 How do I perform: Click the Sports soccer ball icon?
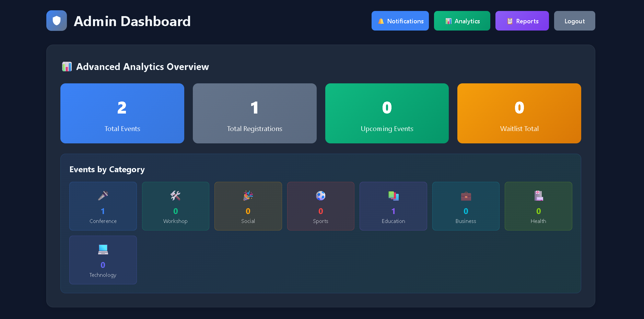(x=320, y=196)
